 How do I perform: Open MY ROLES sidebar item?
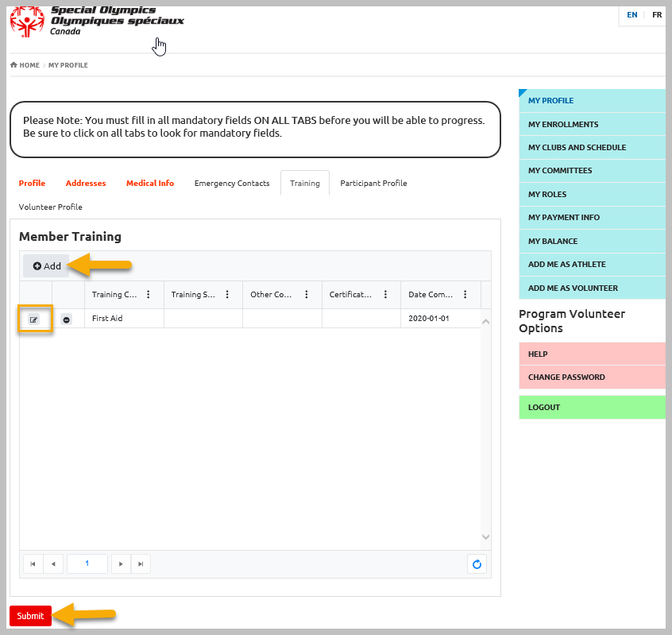pyautogui.click(x=592, y=194)
